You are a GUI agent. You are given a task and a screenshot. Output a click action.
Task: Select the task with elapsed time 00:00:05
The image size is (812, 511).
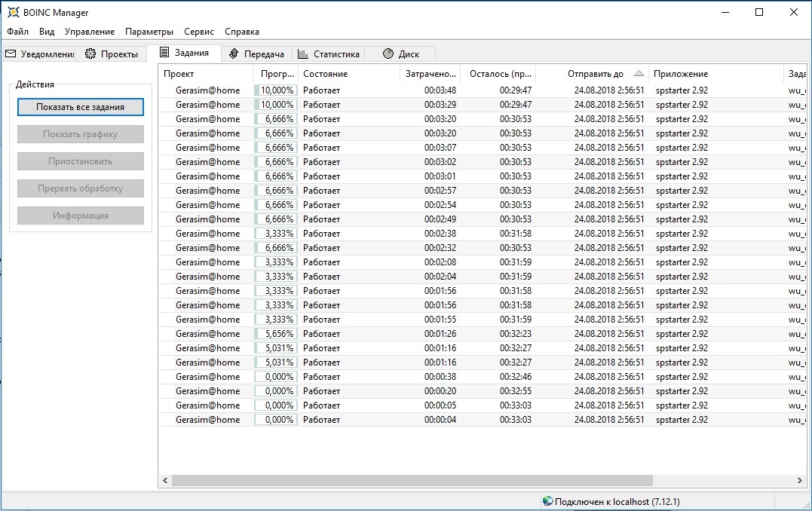point(482,405)
